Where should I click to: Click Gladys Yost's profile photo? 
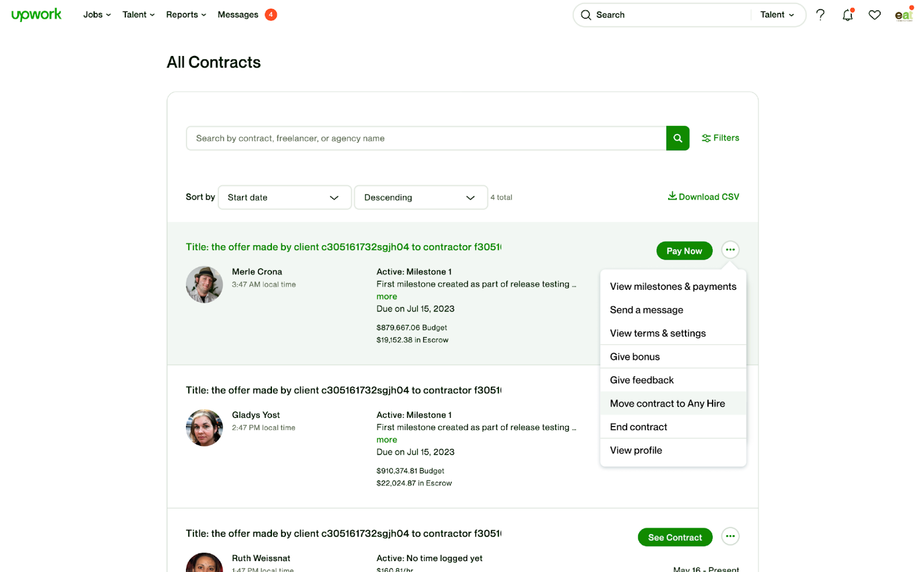pyautogui.click(x=204, y=428)
